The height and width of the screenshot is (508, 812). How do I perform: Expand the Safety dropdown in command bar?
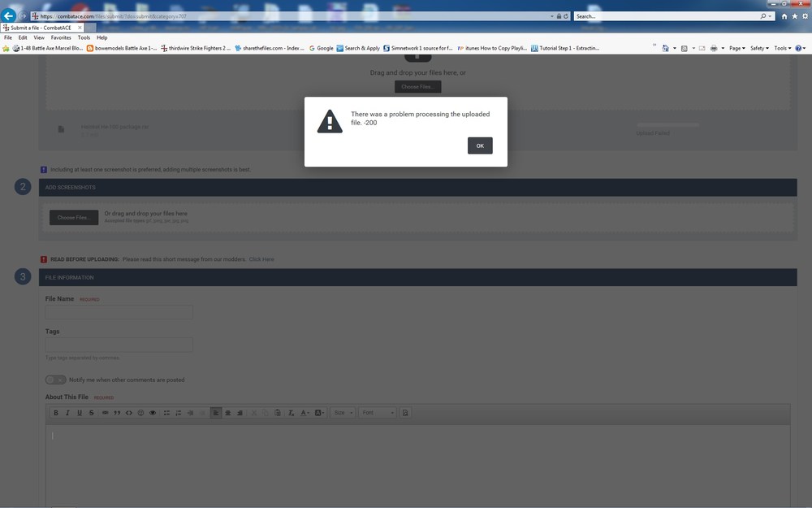pyautogui.click(x=759, y=48)
